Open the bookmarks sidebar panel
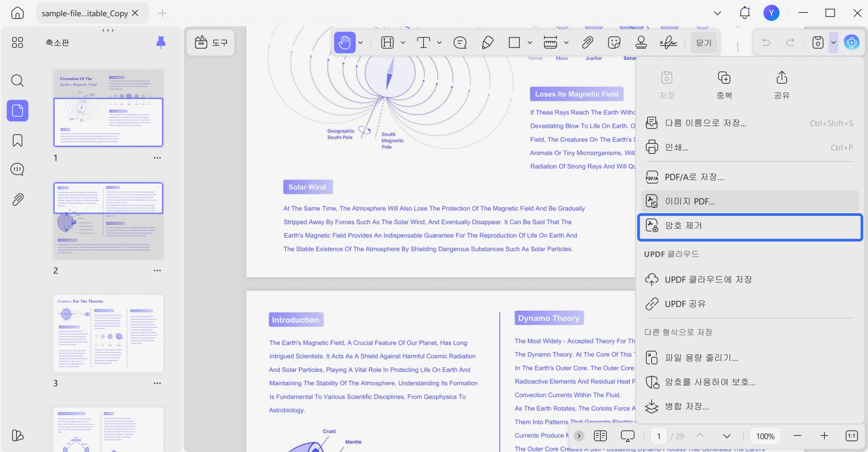 click(17, 140)
